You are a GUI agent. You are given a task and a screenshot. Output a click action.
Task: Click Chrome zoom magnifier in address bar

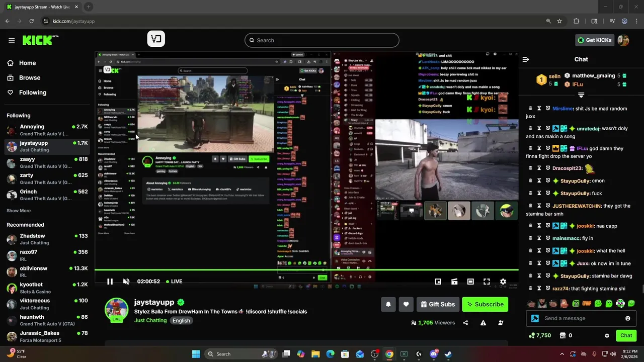(x=548, y=21)
